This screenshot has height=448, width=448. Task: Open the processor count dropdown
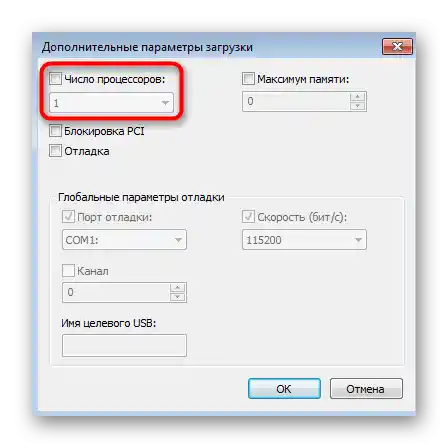111,103
